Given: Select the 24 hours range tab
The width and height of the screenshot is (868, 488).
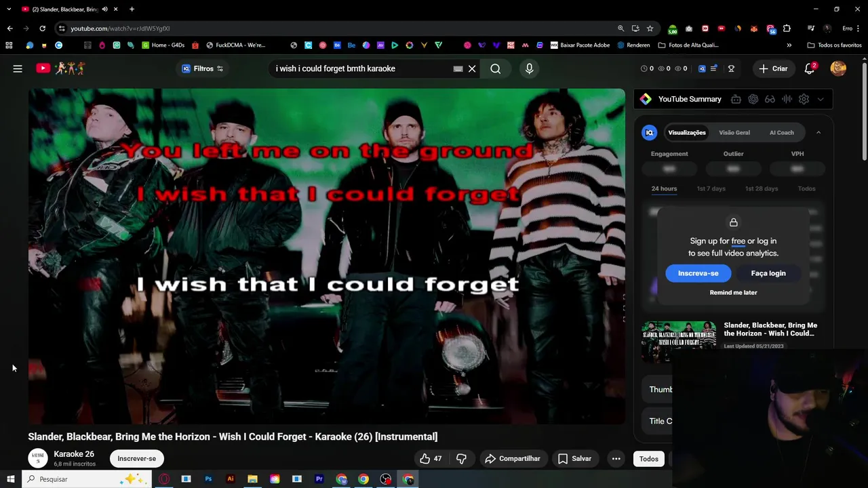Looking at the screenshot, I should [664, 188].
